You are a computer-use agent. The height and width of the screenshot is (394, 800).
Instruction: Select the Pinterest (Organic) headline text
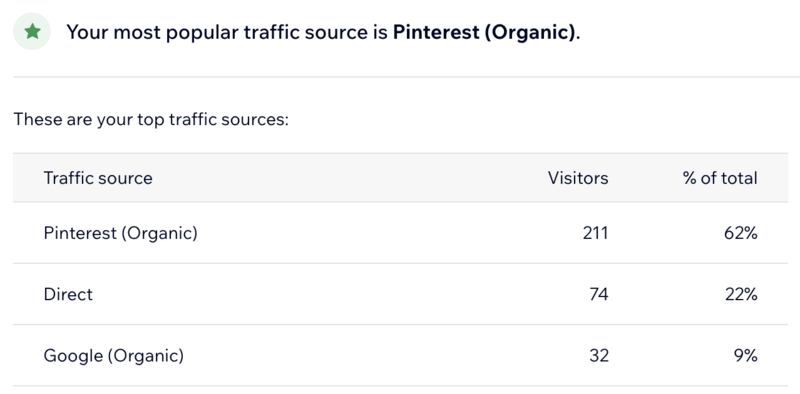pyautogui.click(x=485, y=32)
